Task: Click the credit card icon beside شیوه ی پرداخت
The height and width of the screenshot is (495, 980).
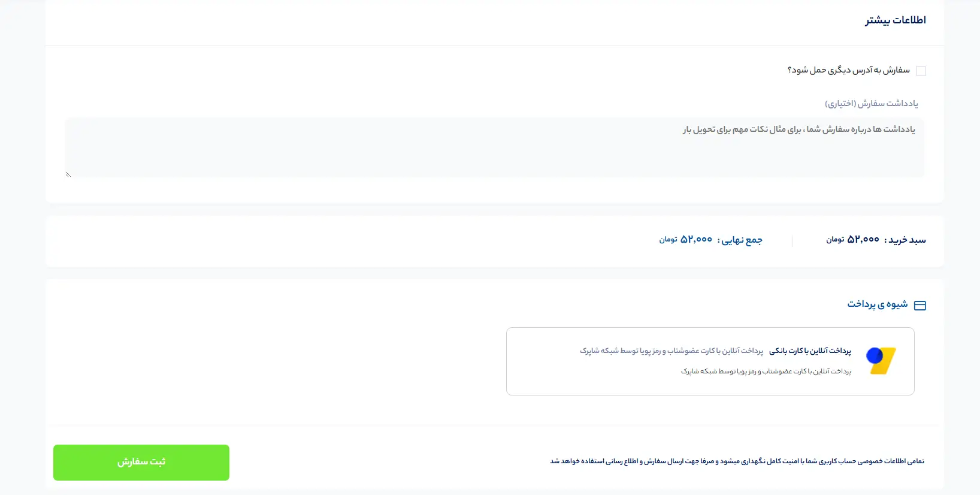Action: pyautogui.click(x=920, y=306)
